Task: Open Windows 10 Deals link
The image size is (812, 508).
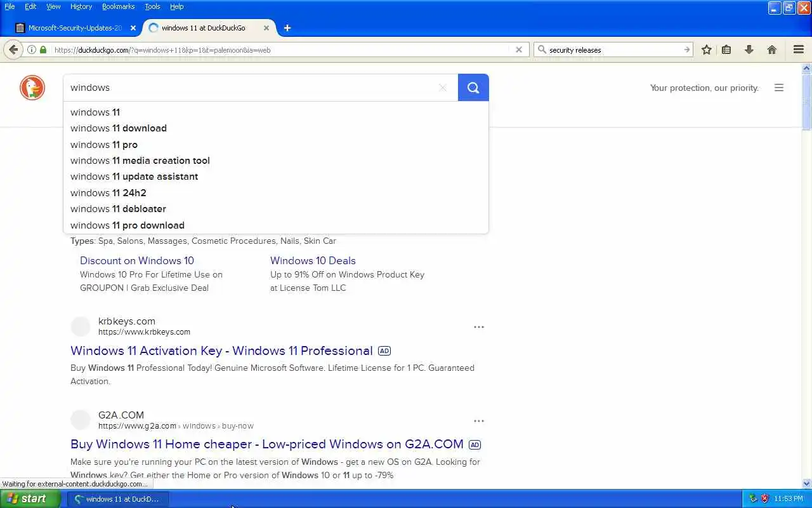Action: 313,260
